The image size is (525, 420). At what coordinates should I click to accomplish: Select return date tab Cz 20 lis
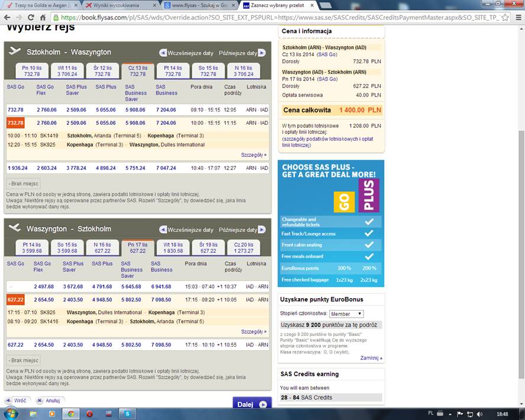[244, 248]
